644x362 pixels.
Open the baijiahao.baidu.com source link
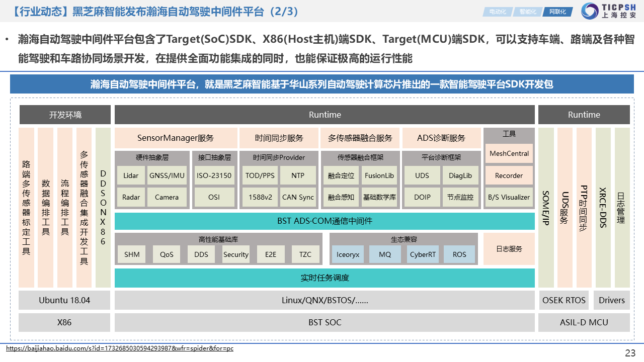click(120, 348)
